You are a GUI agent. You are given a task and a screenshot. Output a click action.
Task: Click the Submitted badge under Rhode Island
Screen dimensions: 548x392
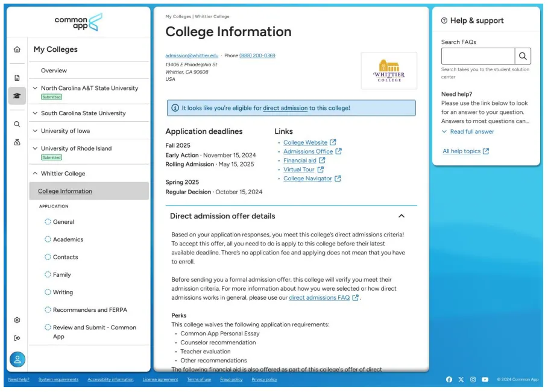point(51,157)
